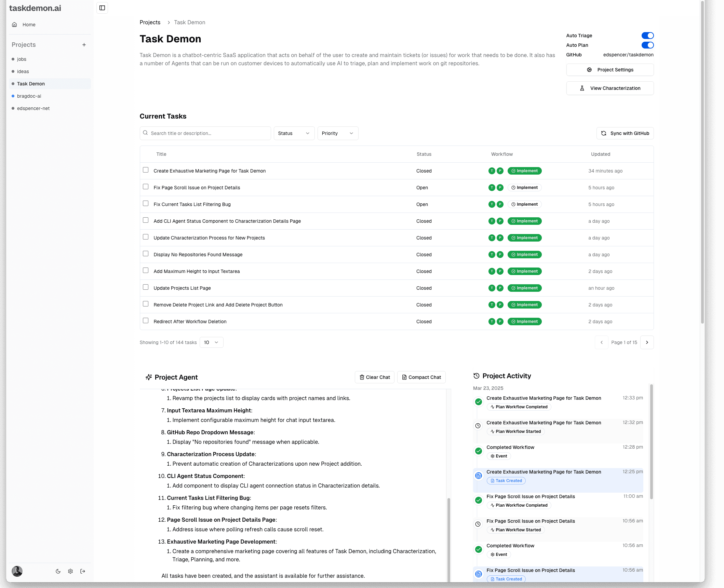Open the Priority filter dropdown
The height and width of the screenshot is (588, 724).
click(x=337, y=133)
